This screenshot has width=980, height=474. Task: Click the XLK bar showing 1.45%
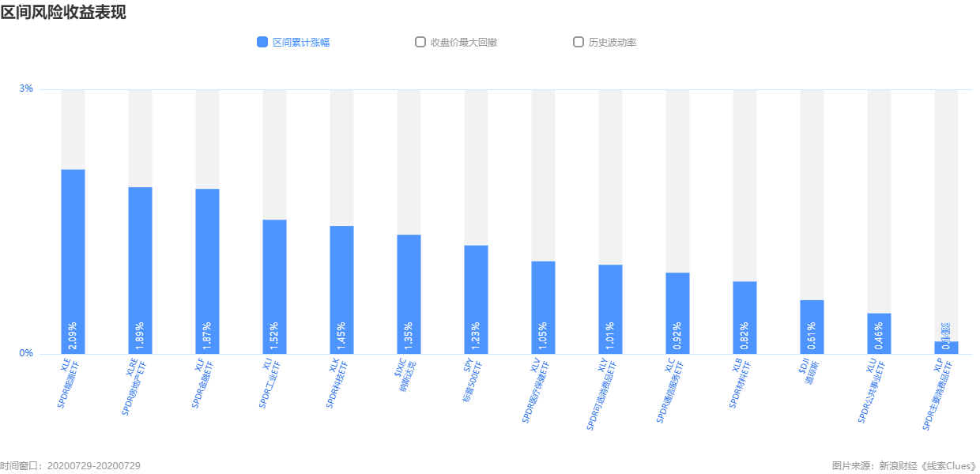(341, 290)
